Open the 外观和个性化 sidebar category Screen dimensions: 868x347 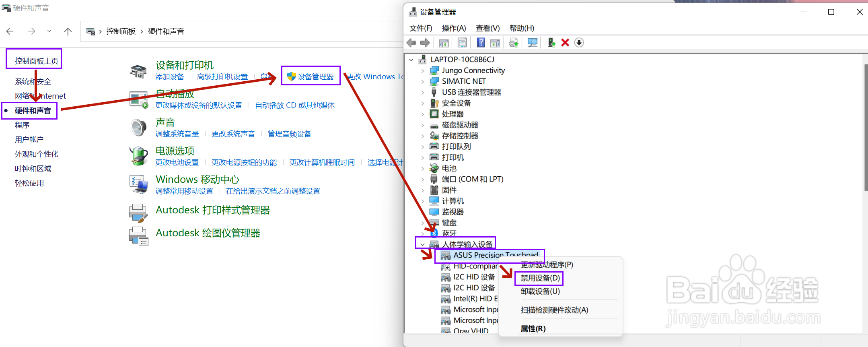pos(37,154)
